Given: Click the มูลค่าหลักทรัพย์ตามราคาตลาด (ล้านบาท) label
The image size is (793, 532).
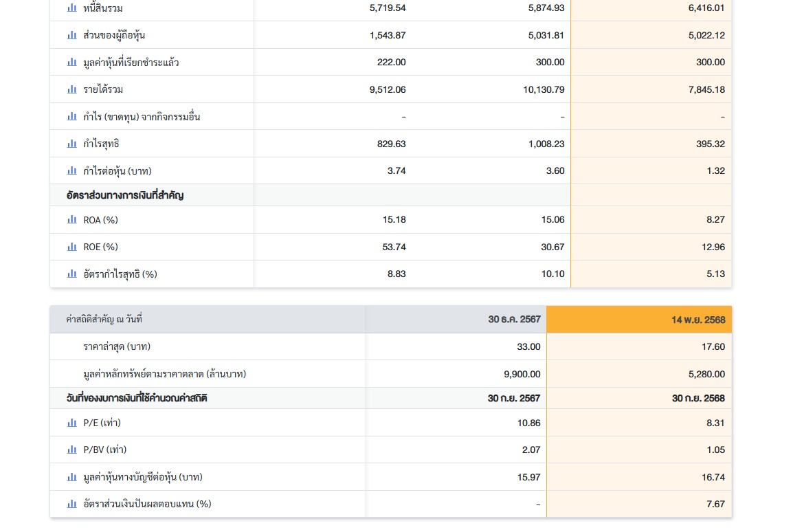Looking at the screenshot, I should point(165,374).
